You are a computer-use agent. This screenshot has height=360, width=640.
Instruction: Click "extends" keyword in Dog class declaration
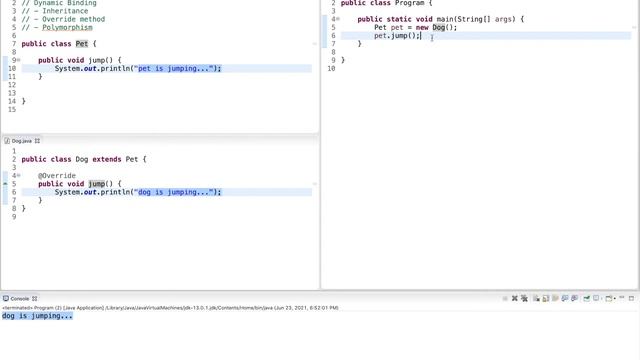tap(107, 159)
